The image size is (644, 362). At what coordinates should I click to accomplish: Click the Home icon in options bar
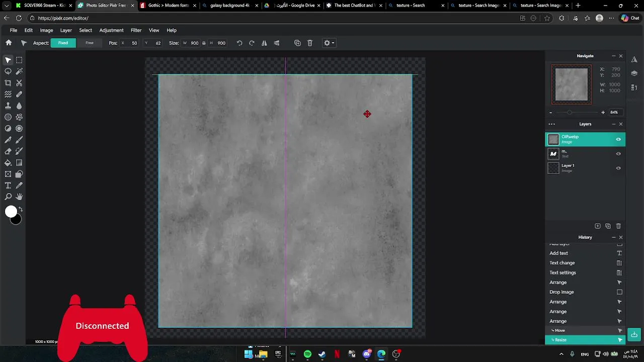(9, 43)
